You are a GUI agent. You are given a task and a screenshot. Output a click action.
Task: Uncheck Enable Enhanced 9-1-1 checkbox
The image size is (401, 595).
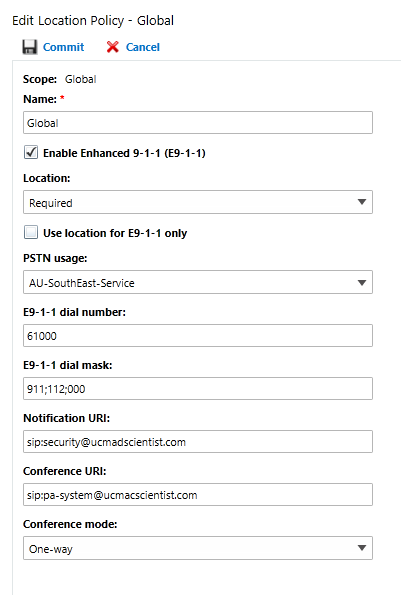(31, 152)
